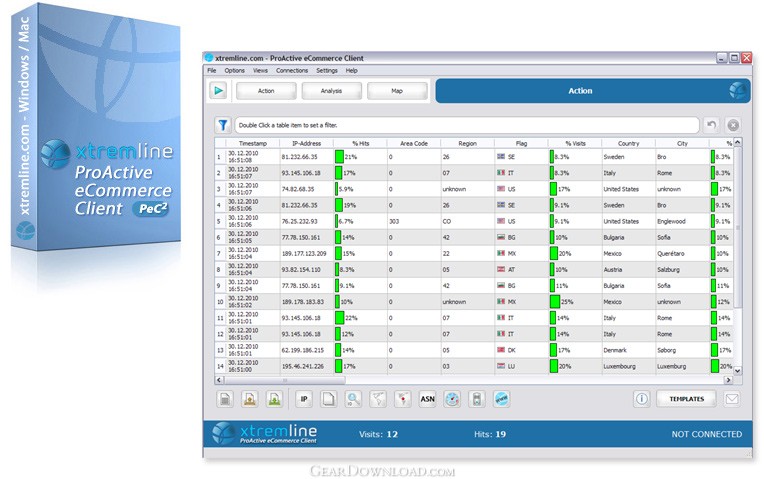The image size is (764, 479).
Task: Click the world map outline icon
Action: [x=378, y=399]
